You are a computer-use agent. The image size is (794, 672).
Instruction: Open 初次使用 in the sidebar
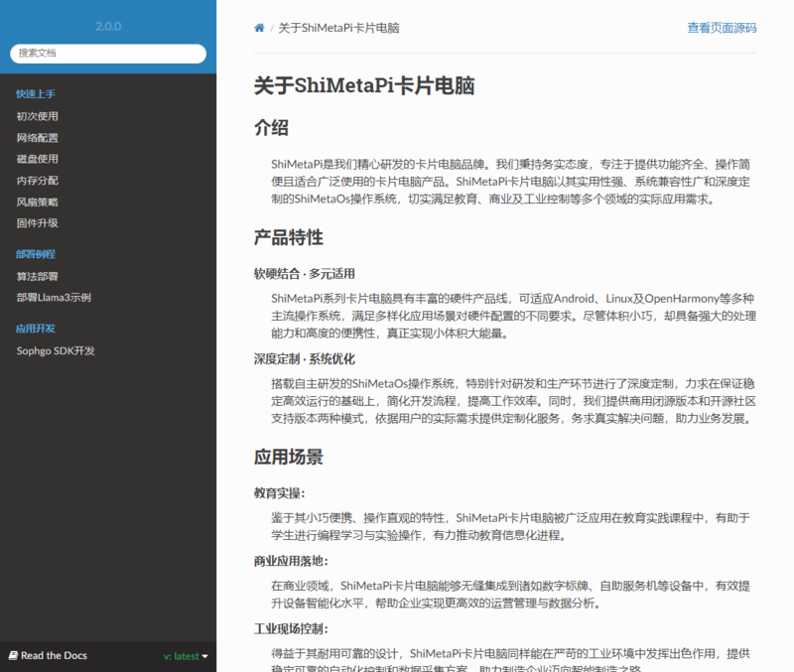coord(38,116)
